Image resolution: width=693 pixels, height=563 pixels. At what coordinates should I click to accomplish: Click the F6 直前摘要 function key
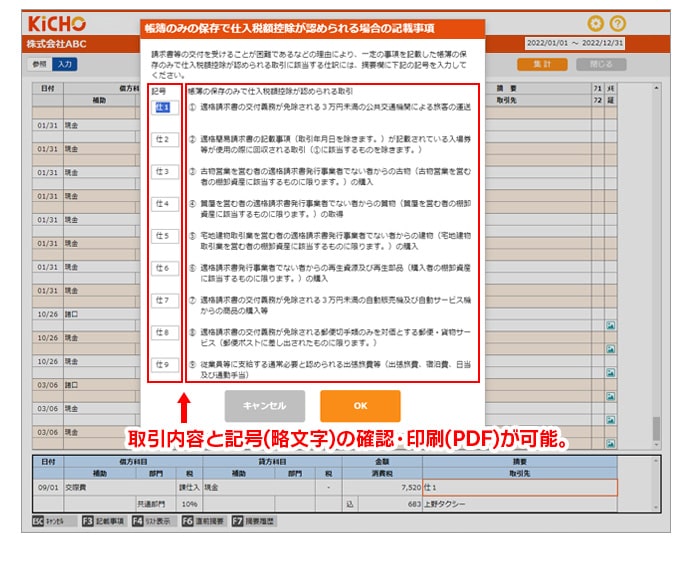pos(204,521)
